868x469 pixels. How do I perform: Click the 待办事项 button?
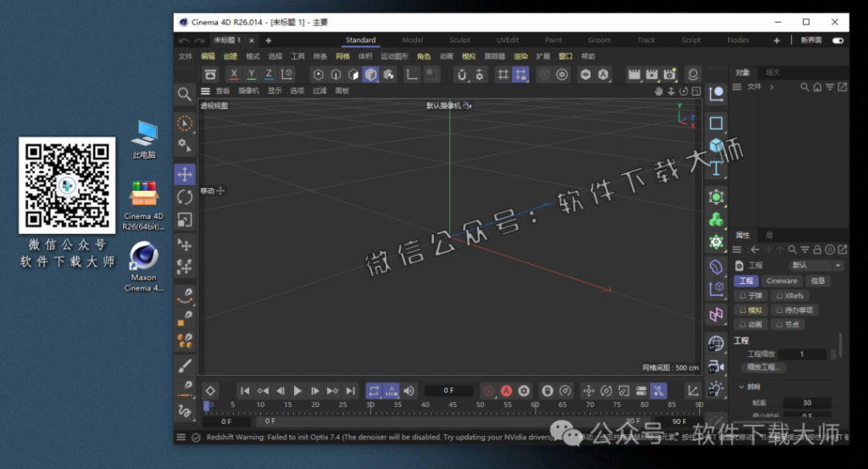[795, 310]
